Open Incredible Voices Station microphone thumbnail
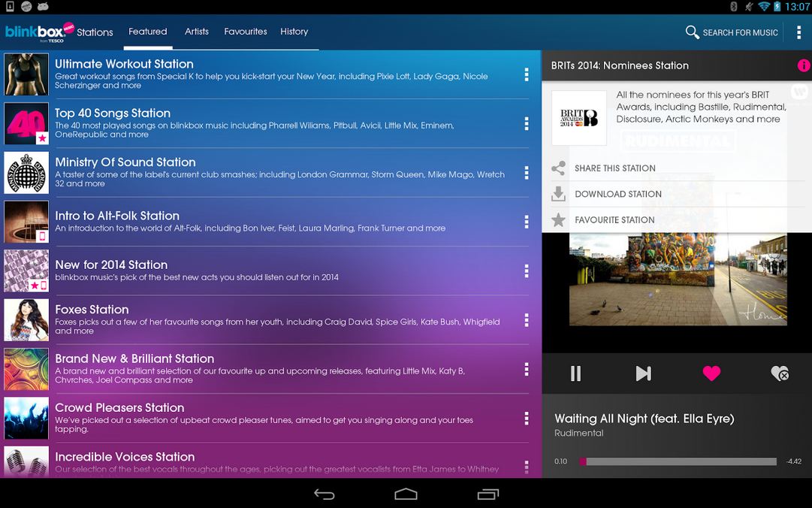 click(x=26, y=461)
